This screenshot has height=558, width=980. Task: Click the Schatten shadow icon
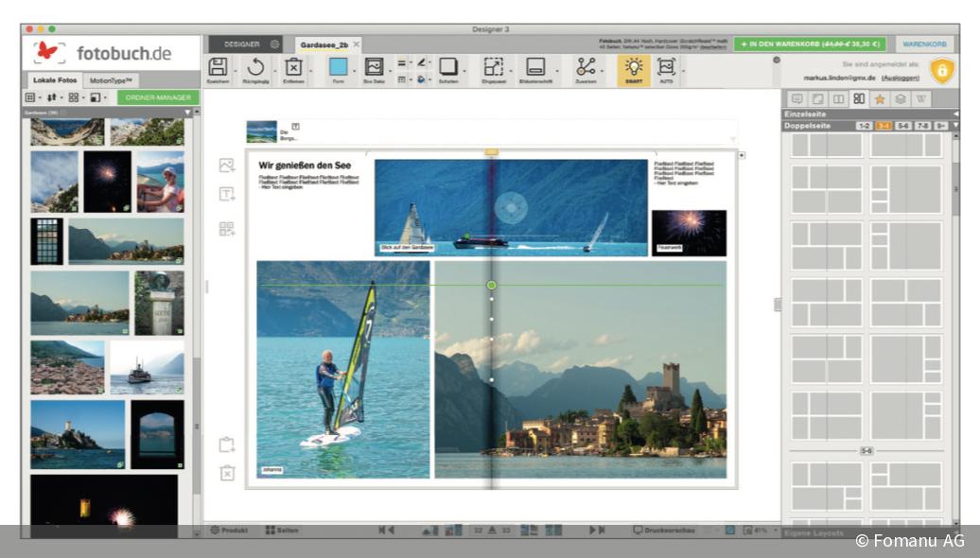(448, 67)
